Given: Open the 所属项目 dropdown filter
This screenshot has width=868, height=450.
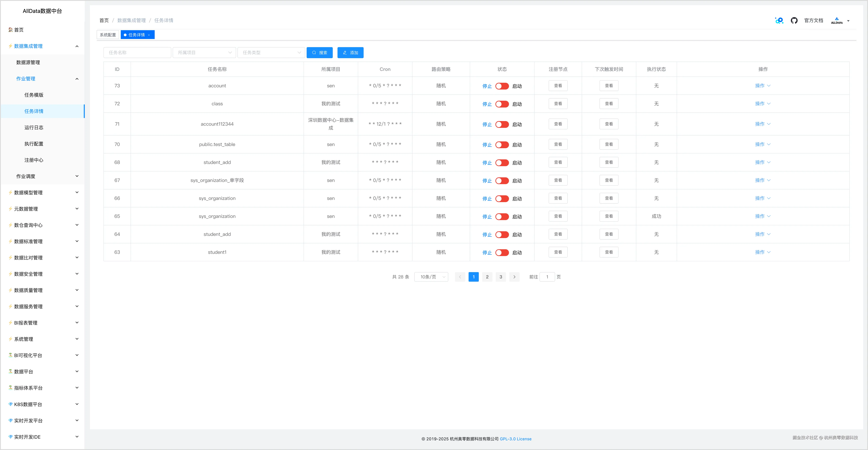Looking at the screenshot, I should point(205,53).
